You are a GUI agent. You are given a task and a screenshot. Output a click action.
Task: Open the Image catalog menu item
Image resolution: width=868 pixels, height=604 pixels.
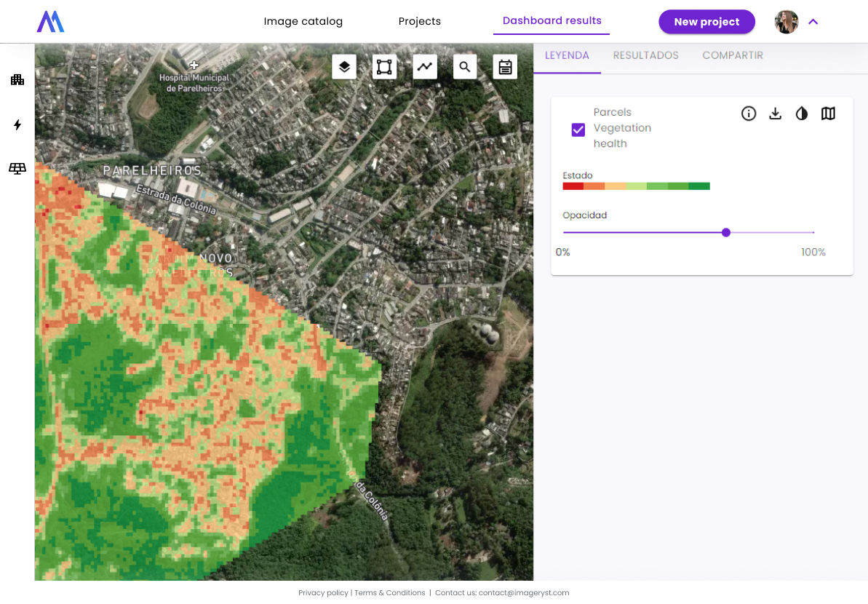[x=303, y=21]
